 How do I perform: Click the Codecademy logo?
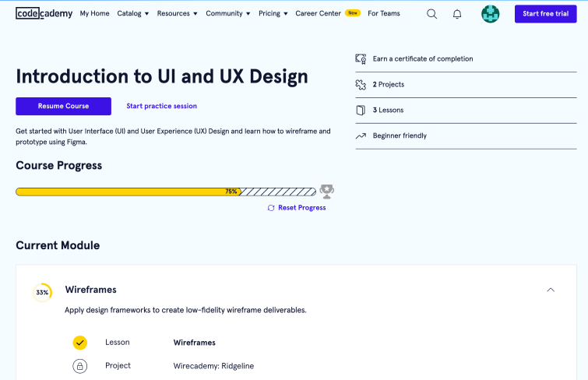(44, 13)
